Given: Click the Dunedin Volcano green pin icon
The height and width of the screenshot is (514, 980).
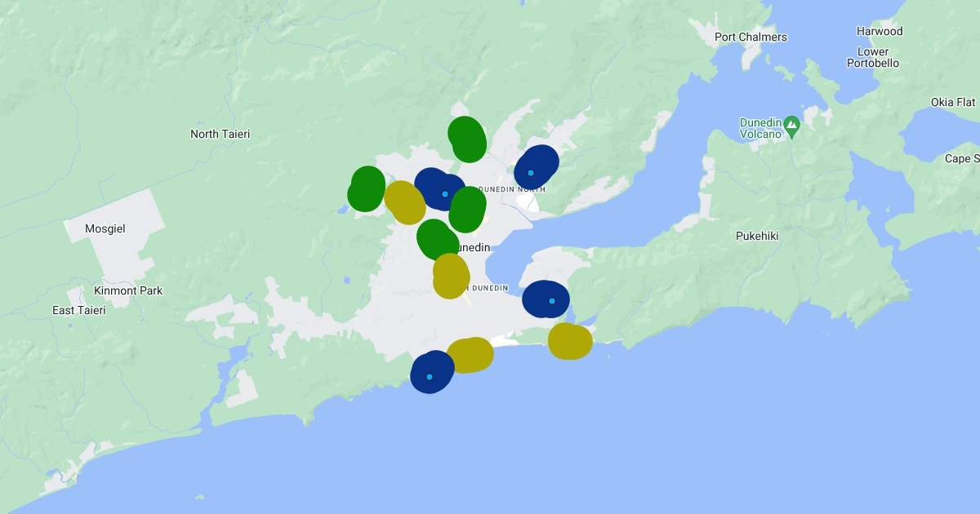Looking at the screenshot, I should pos(791,126).
